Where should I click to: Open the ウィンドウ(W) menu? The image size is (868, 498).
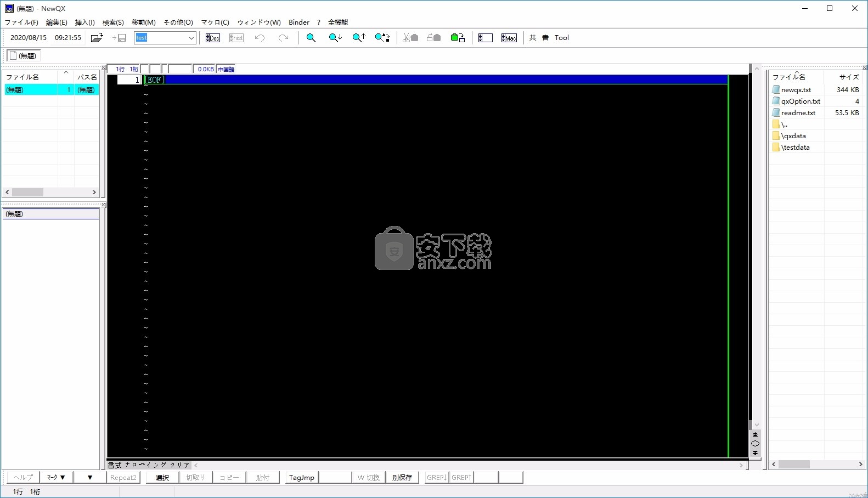[259, 22]
